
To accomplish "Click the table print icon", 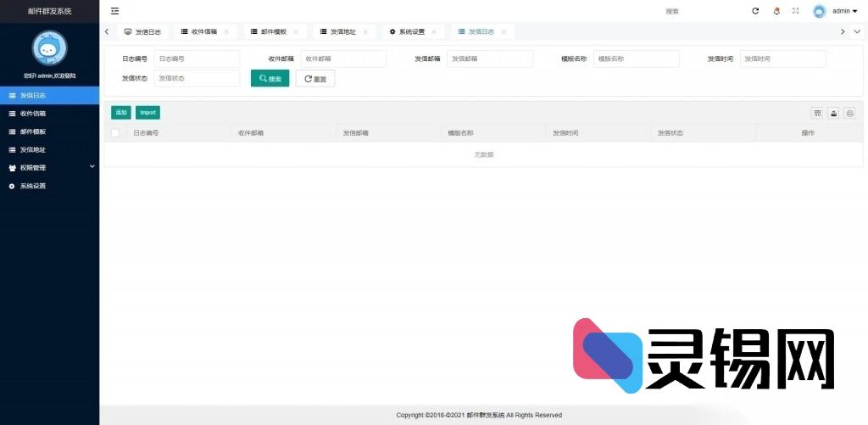I will 849,113.
